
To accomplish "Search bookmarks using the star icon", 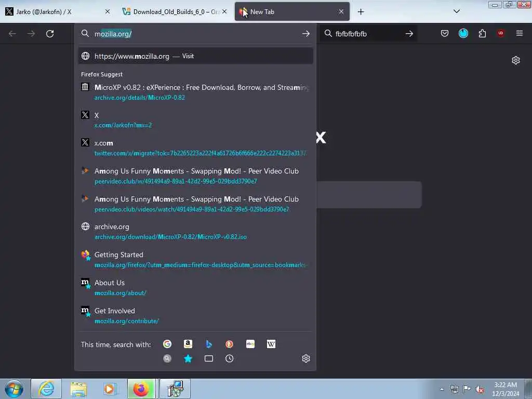I will click(x=188, y=358).
